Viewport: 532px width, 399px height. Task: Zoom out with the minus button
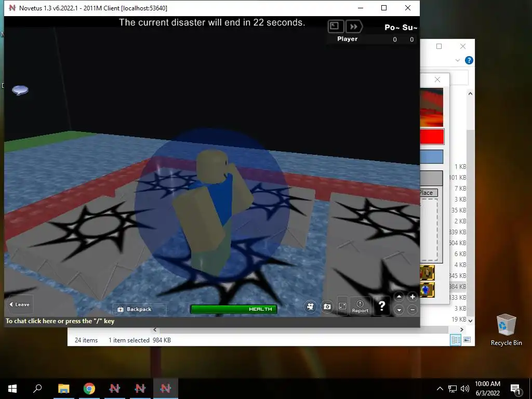tap(412, 310)
